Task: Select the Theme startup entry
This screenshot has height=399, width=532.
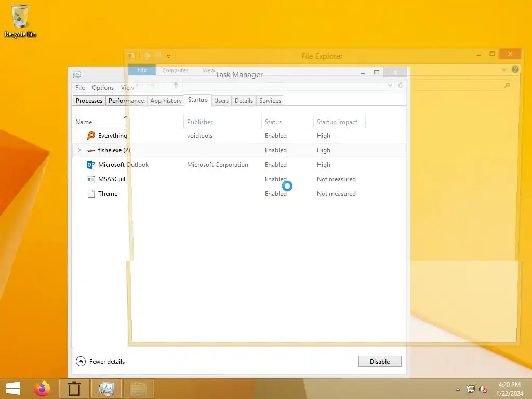Action: point(239,194)
